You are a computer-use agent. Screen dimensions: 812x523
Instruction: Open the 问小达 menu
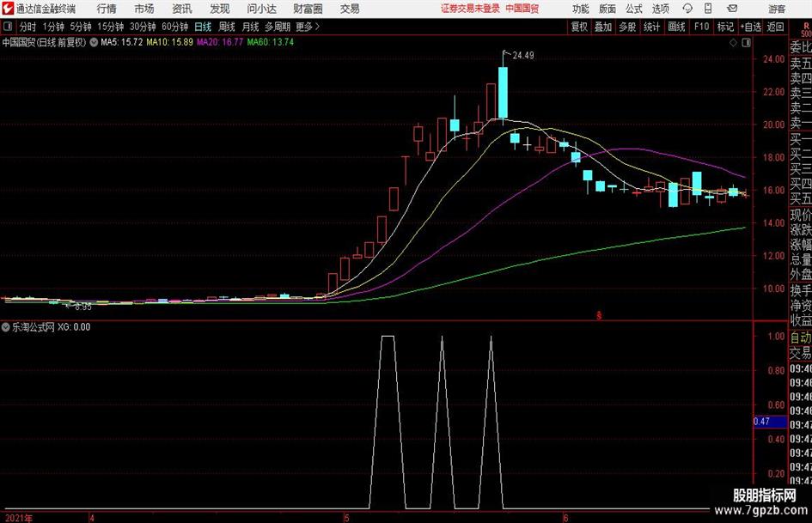(x=261, y=9)
